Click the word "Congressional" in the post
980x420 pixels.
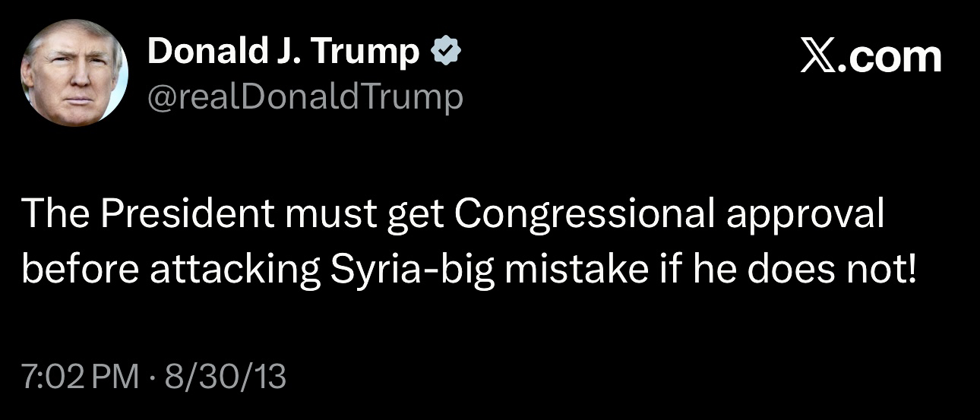point(586,216)
